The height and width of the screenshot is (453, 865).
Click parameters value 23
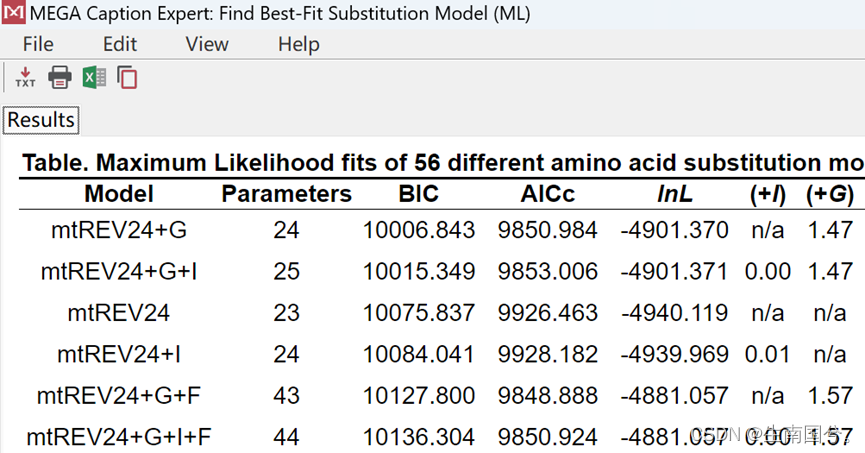point(286,313)
